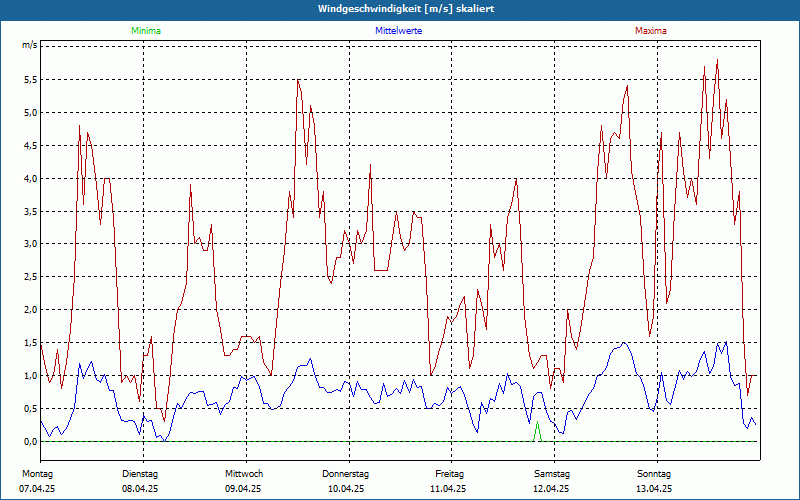This screenshot has height=500, width=800.
Task: Click the date 09.04.25
Action: [243, 489]
